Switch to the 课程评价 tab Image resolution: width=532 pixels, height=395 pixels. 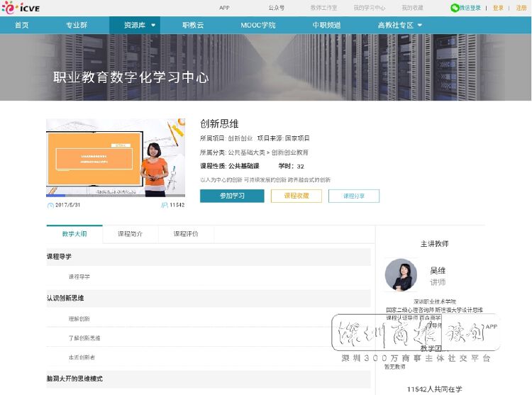(186, 233)
